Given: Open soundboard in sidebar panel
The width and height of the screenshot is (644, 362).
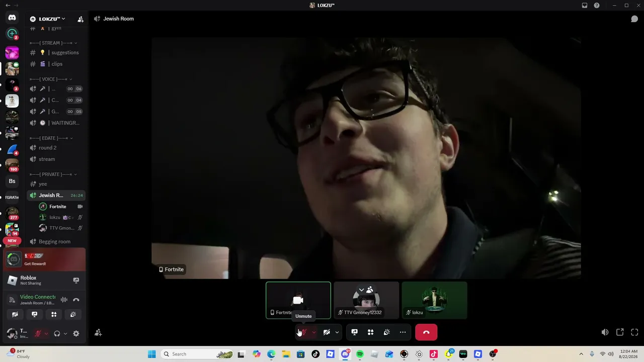Looking at the screenshot, I should coord(73,314).
